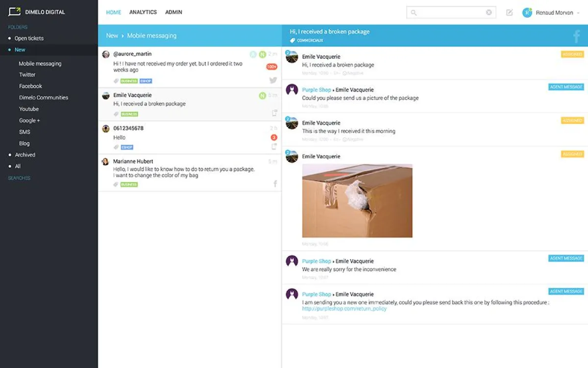The image size is (588, 368).
Task: Click the Dimelo Digital logo icon
Action: point(14,12)
